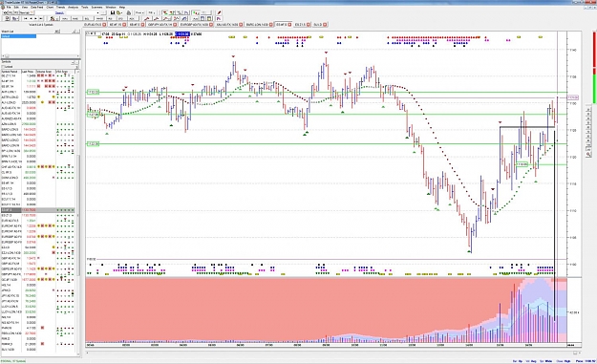The width and height of the screenshot is (597, 364).
Task: Click the symbol list vertical scrollbar
Action: coord(78,213)
